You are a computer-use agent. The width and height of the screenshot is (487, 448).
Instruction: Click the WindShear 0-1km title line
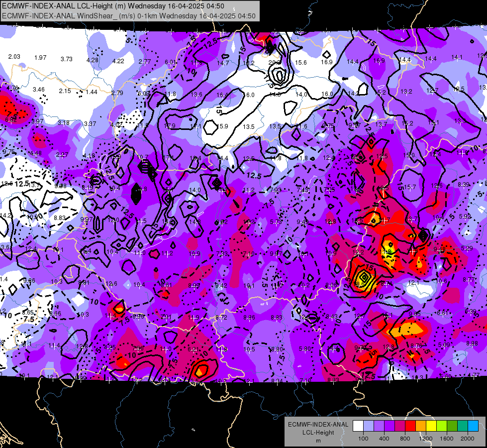[128, 16]
